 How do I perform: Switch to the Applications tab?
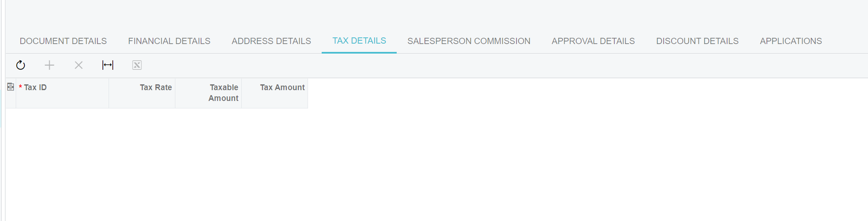point(791,41)
